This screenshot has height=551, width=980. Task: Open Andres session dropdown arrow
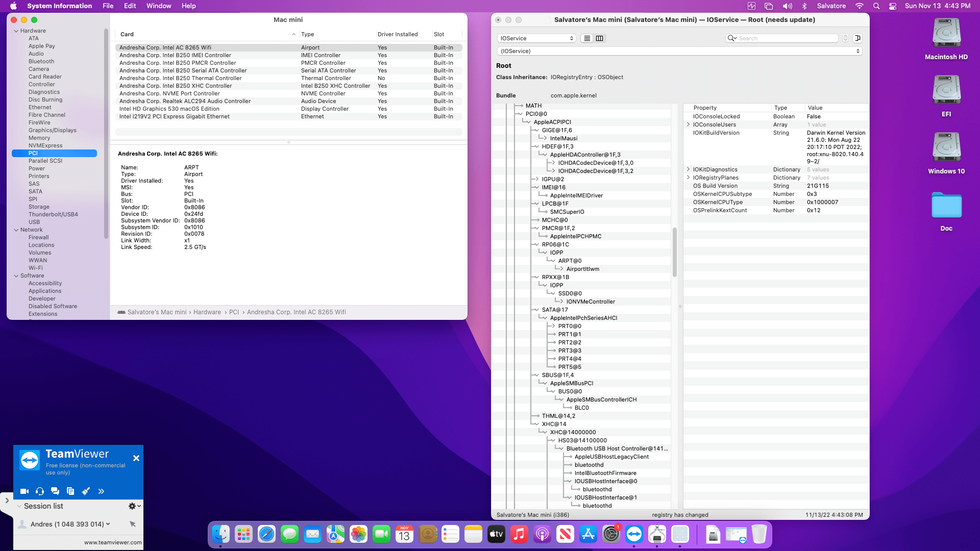[x=108, y=524]
